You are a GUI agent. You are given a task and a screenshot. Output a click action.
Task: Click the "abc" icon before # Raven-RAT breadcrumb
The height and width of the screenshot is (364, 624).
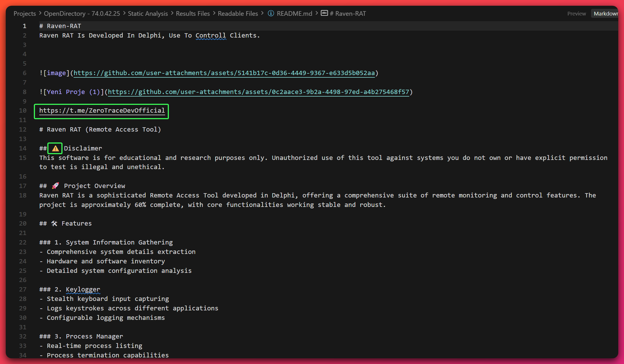pos(324,13)
